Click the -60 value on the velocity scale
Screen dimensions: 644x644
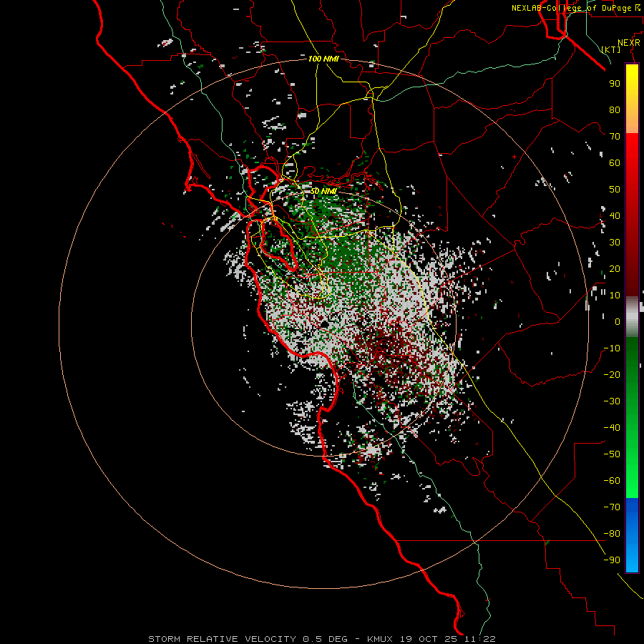point(612,481)
